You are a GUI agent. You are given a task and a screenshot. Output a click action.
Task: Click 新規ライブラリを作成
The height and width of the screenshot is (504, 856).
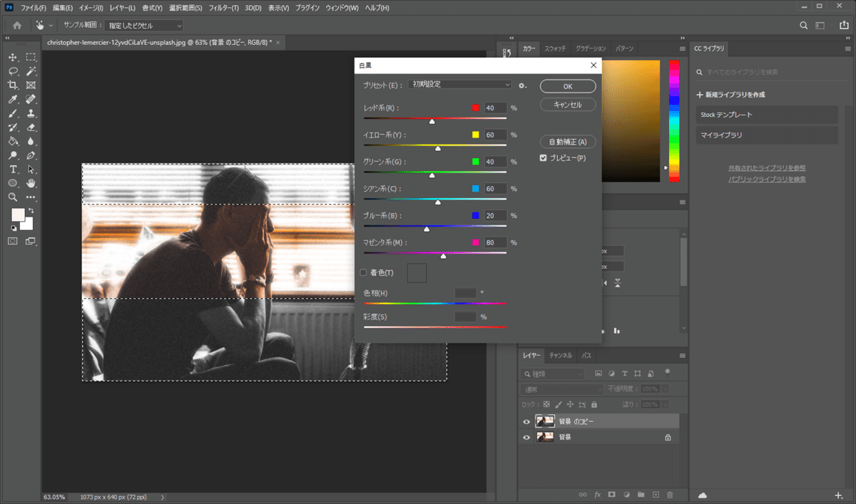click(731, 94)
